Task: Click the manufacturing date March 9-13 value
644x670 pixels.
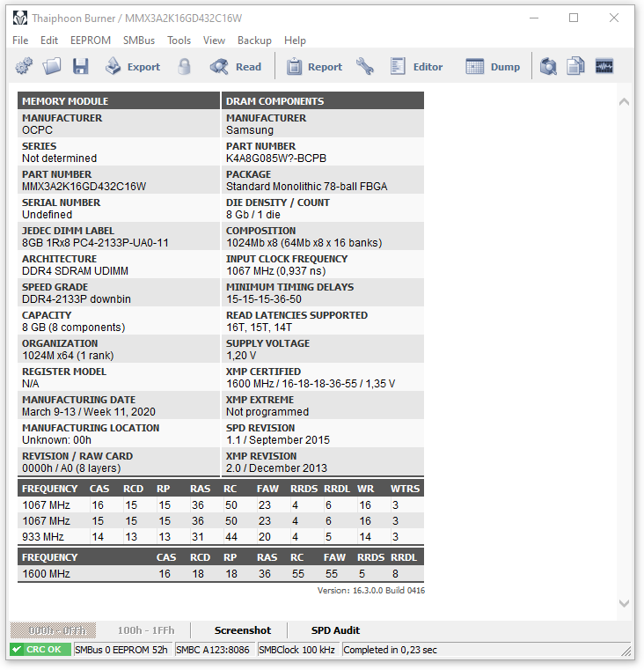Action: point(89,412)
